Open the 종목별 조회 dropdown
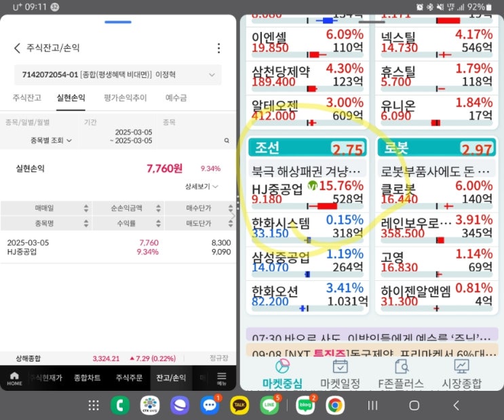 coord(51,140)
